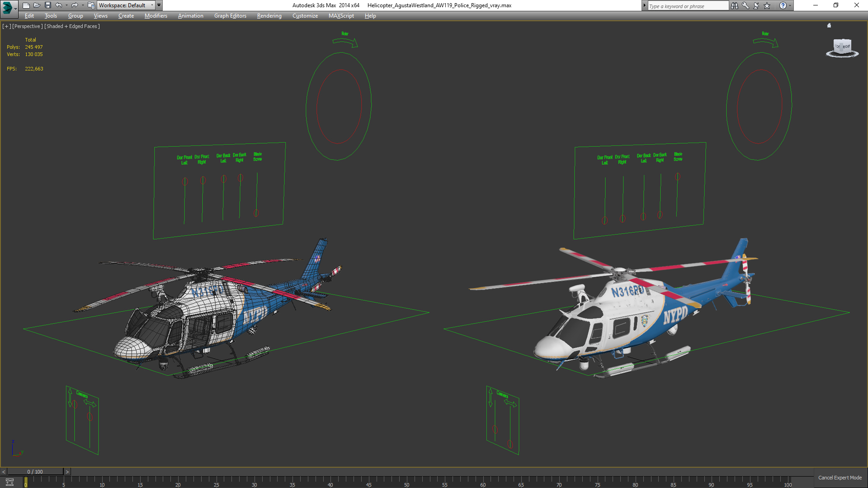
Task: Click the right Rotor circle control
Action: coord(759,106)
